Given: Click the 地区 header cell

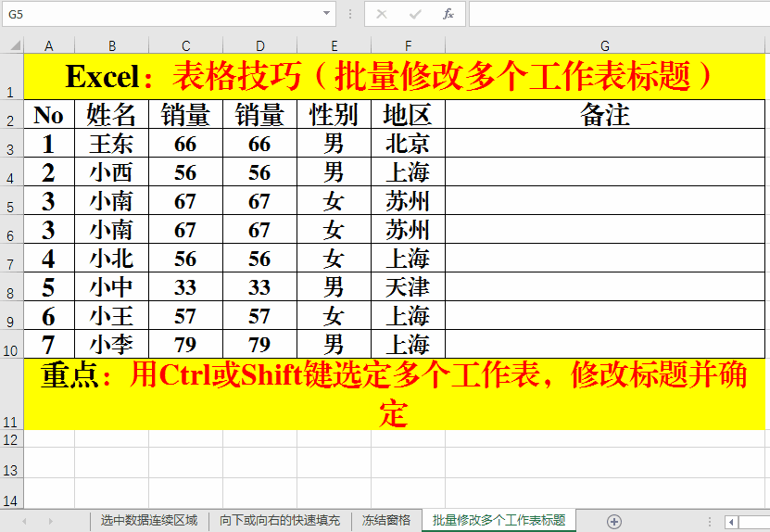Looking at the screenshot, I should tap(408, 114).
